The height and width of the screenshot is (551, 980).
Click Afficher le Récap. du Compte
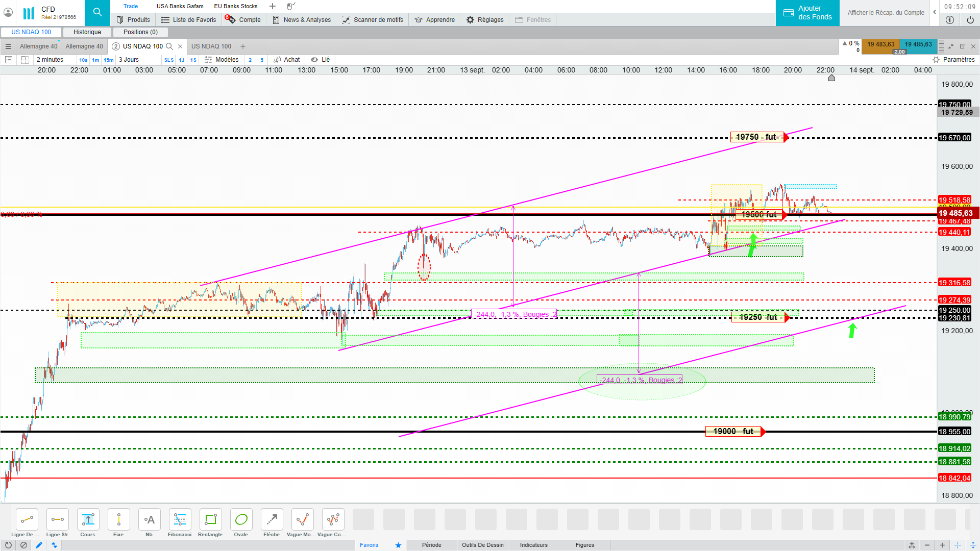(886, 13)
